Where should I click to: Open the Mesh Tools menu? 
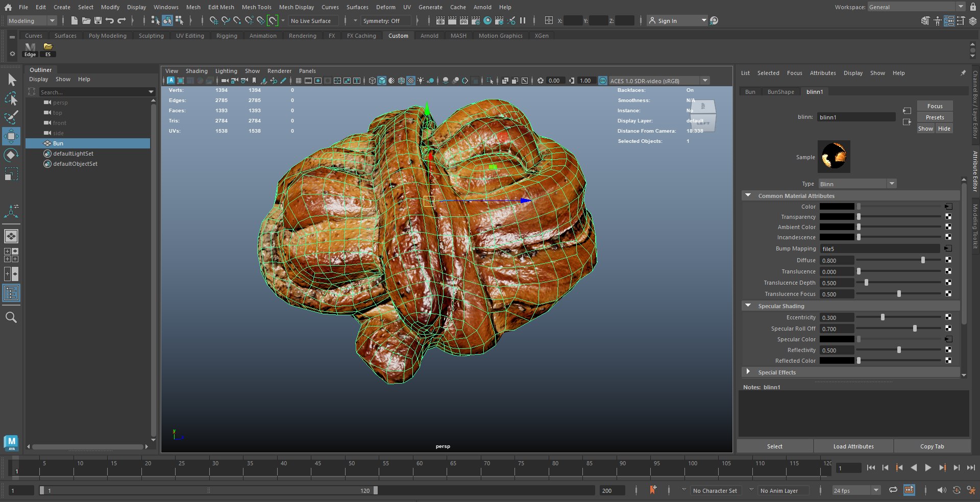click(256, 7)
